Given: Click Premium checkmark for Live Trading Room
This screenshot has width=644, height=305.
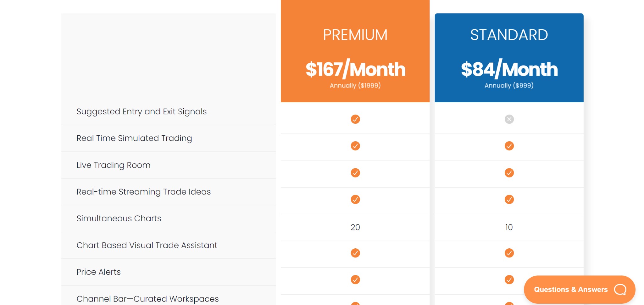Looking at the screenshot, I should click(x=355, y=173).
